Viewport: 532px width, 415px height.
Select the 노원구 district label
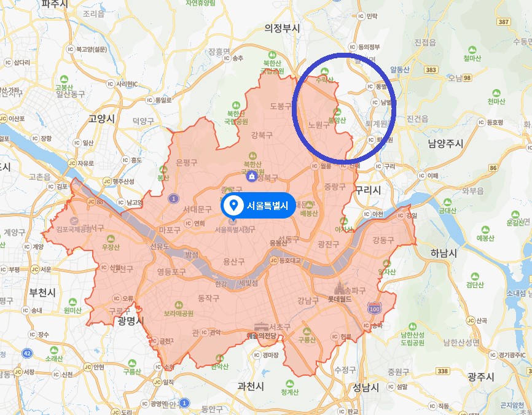coord(319,125)
